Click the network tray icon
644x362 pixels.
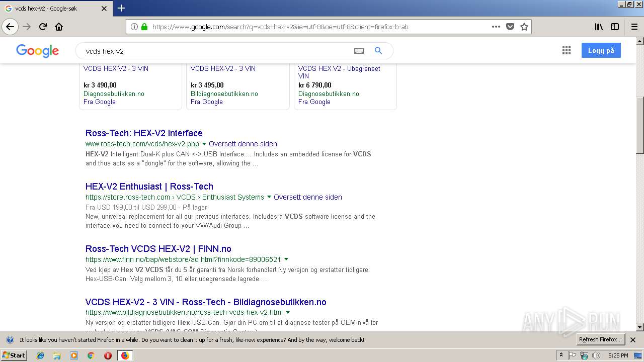(x=584, y=355)
